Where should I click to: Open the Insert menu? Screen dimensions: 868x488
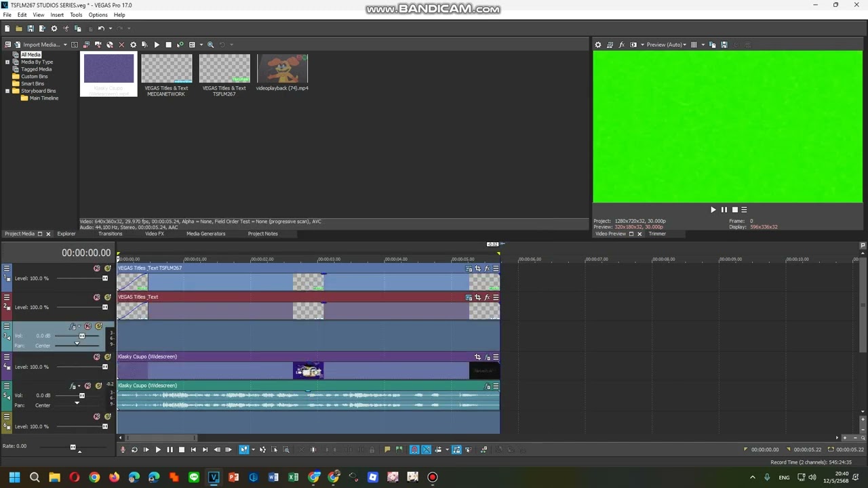57,15
